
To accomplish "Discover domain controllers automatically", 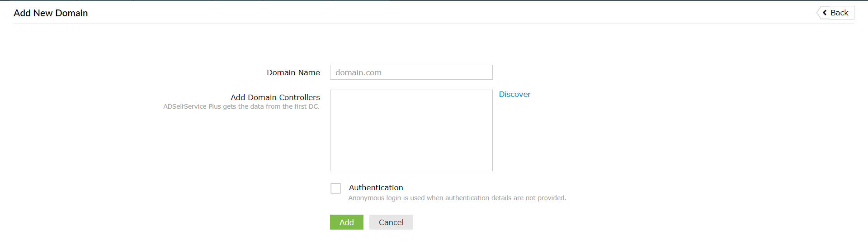I will (514, 94).
